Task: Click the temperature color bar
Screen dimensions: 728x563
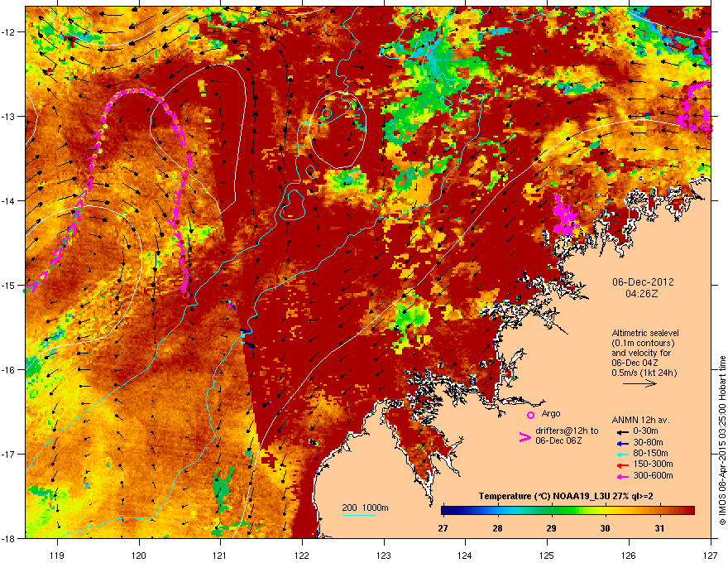Action: tap(568, 511)
